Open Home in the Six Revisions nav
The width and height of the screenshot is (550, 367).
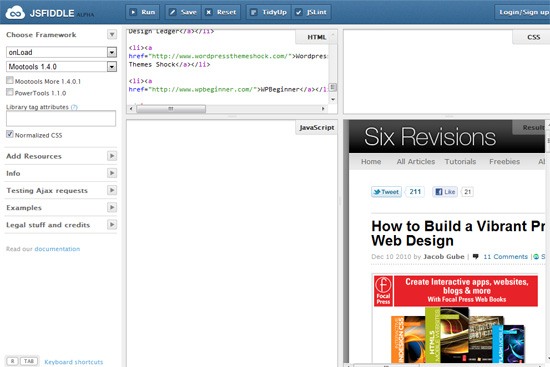click(x=371, y=161)
